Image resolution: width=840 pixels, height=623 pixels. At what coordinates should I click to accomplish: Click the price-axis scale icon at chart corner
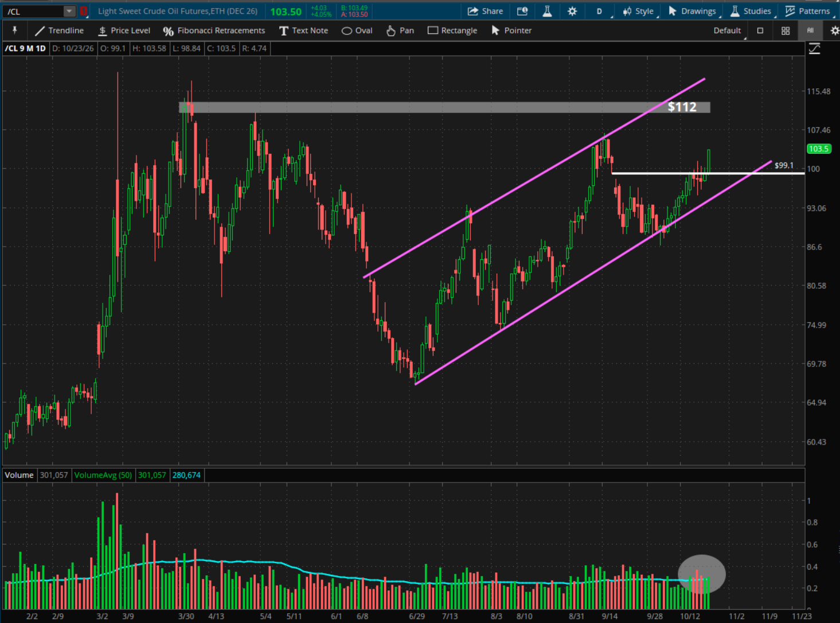point(814,49)
